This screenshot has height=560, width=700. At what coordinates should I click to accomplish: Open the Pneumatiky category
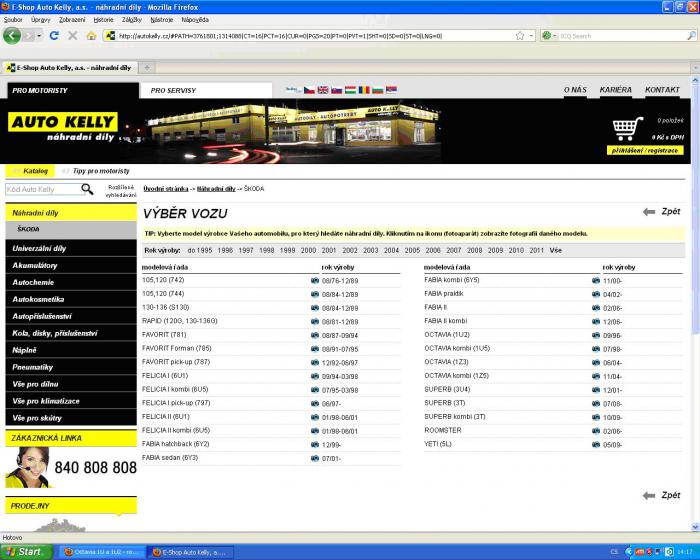34,367
